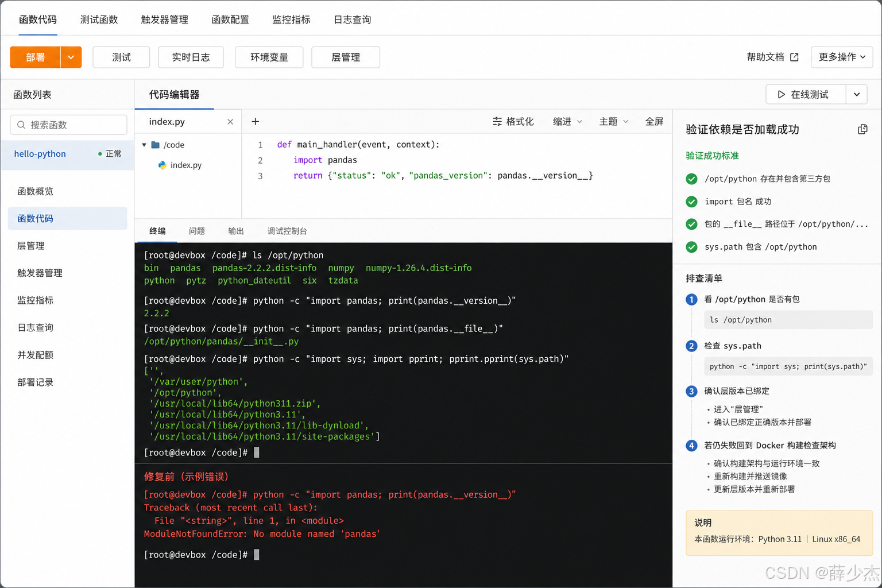This screenshot has height=588, width=882.
Task: Click the ModuleNotFoundError line in terminal
Action: tap(262, 534)
